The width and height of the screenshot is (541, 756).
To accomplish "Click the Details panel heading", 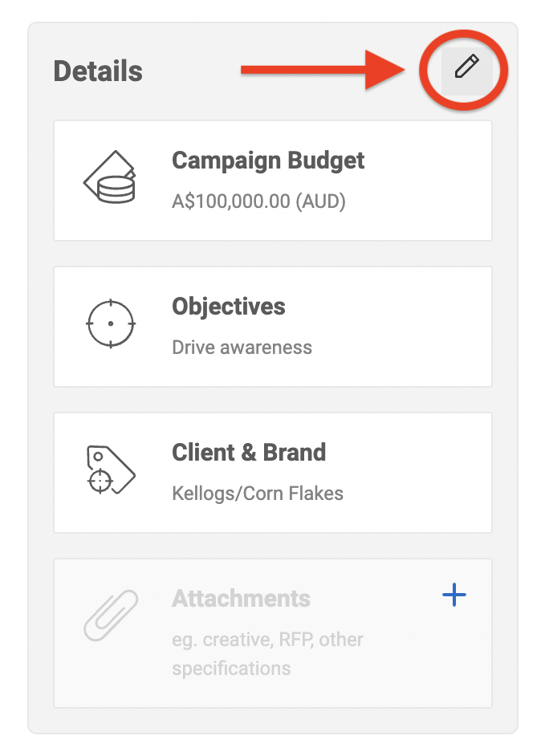I will tap(98, 71).
